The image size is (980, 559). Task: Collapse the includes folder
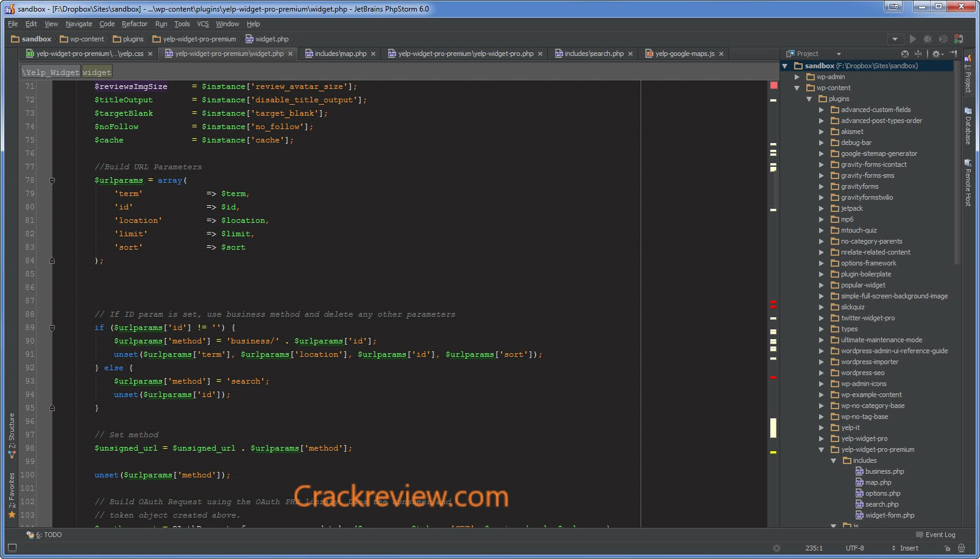(x=833, y=460)
